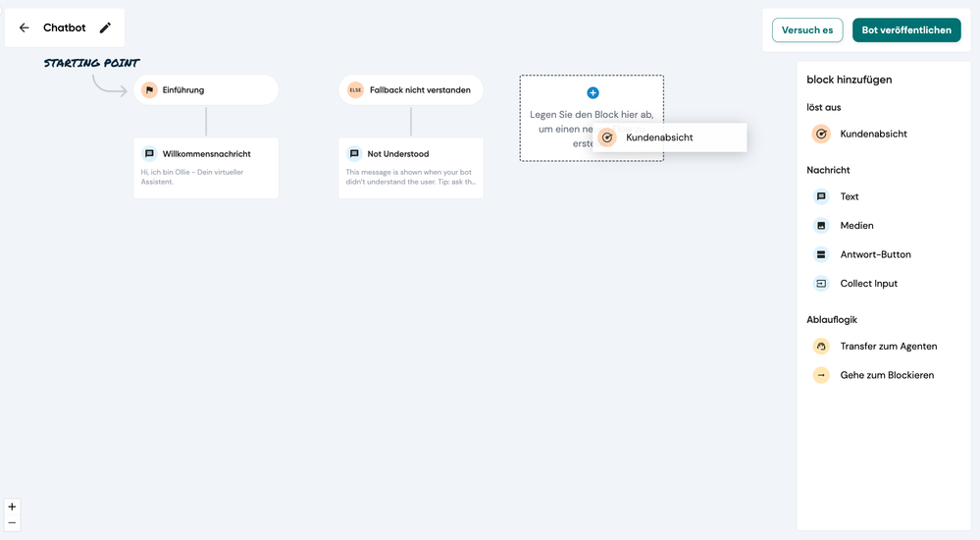Select the Kundenabsicht trigger icon in sidebar
This screenshot has height=540, width=980.
821,134
